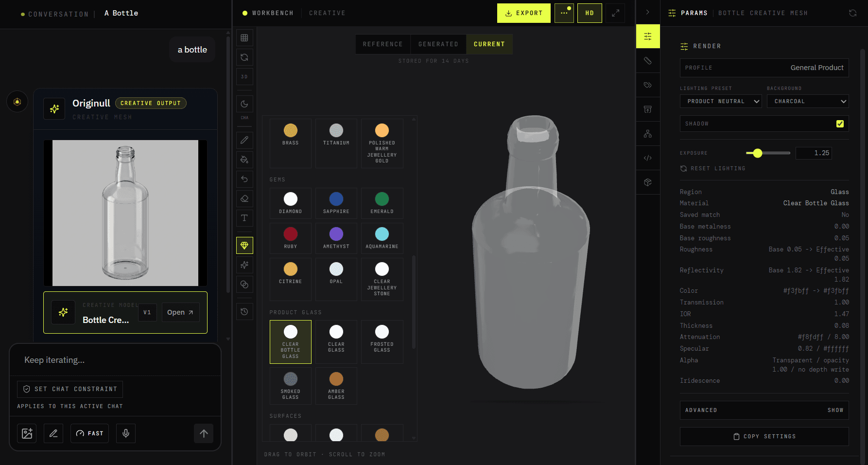This screenshot has height=465, width=868.
Task: Open the history clock icon
Action: click(244, 311)
